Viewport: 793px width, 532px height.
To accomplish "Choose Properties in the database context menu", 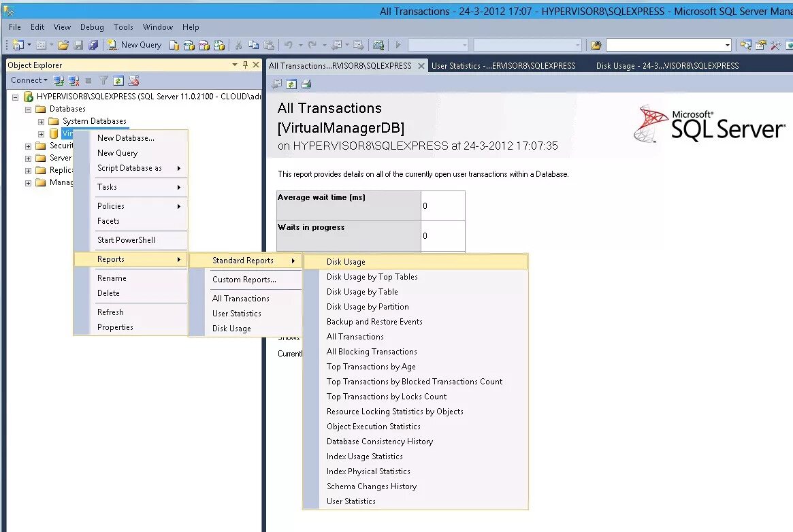I will point(131,327).
